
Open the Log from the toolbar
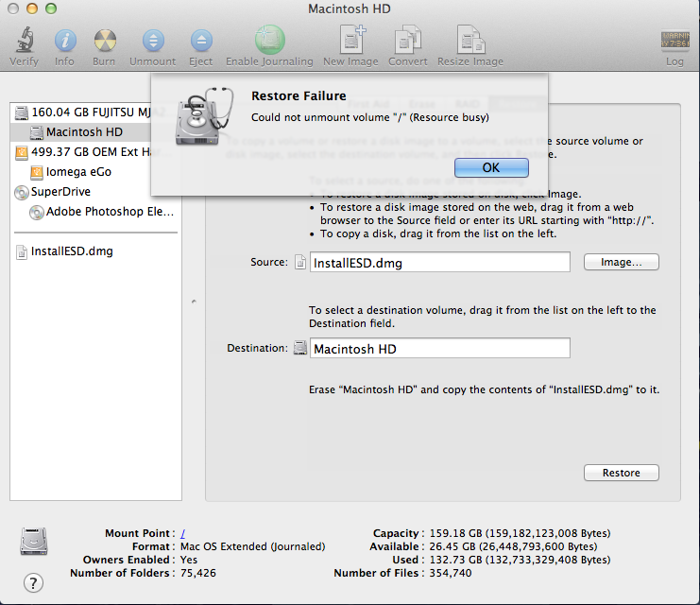675,41
